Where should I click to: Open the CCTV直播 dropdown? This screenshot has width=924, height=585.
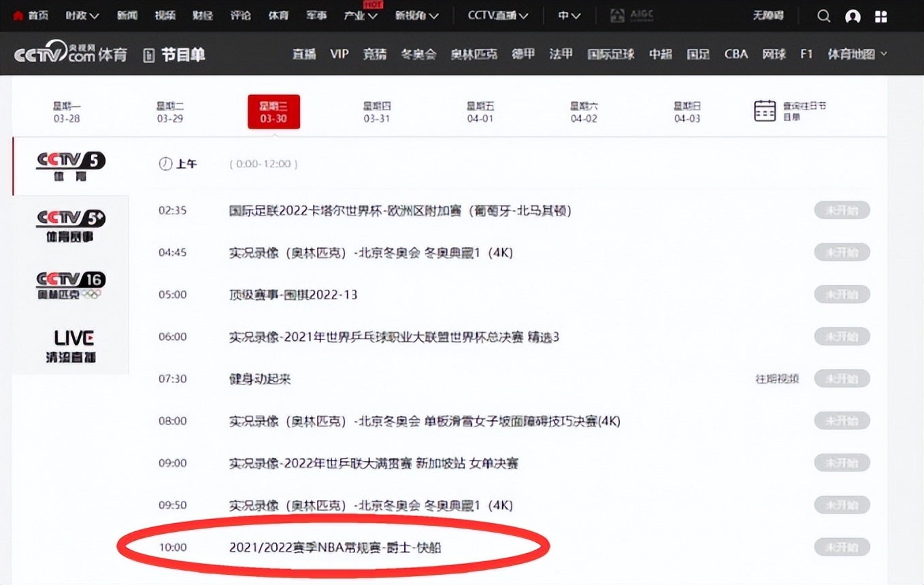pos(498,15)
